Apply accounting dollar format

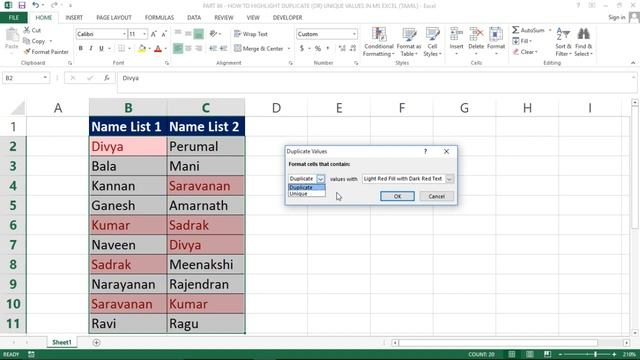tap(302, 49)
